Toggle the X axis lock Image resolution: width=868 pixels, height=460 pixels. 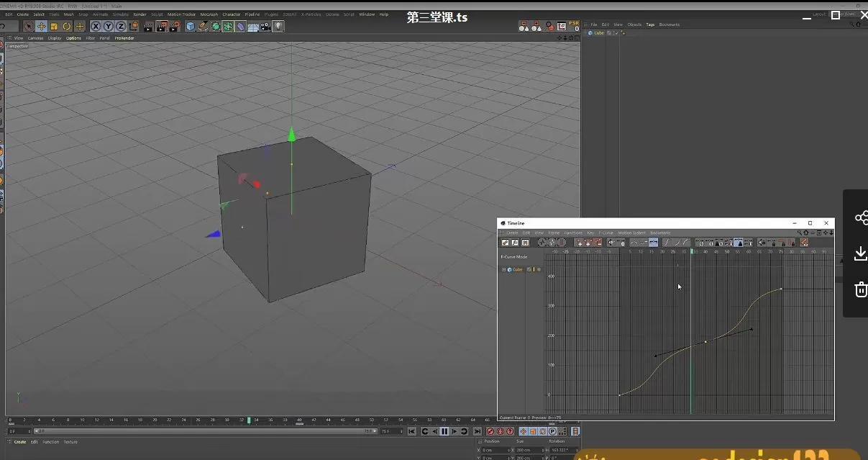point(95,27)
